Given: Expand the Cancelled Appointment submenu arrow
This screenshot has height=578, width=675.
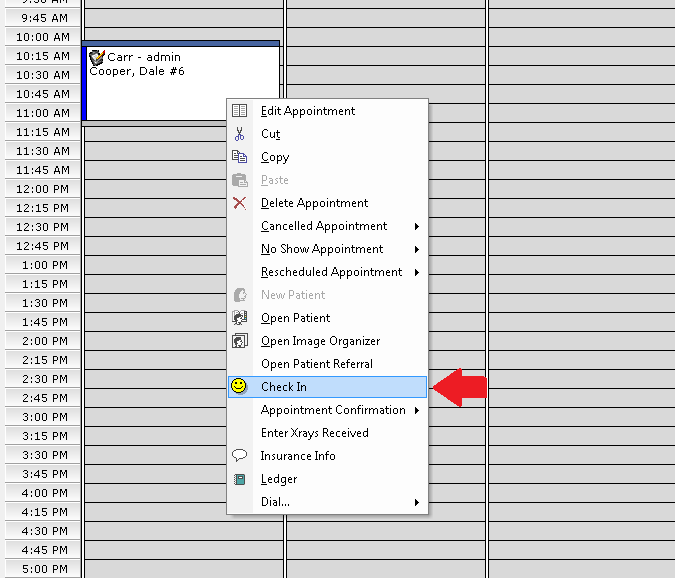Looking at the screenshot, I should pyautogui.click(x=416, y=226).
